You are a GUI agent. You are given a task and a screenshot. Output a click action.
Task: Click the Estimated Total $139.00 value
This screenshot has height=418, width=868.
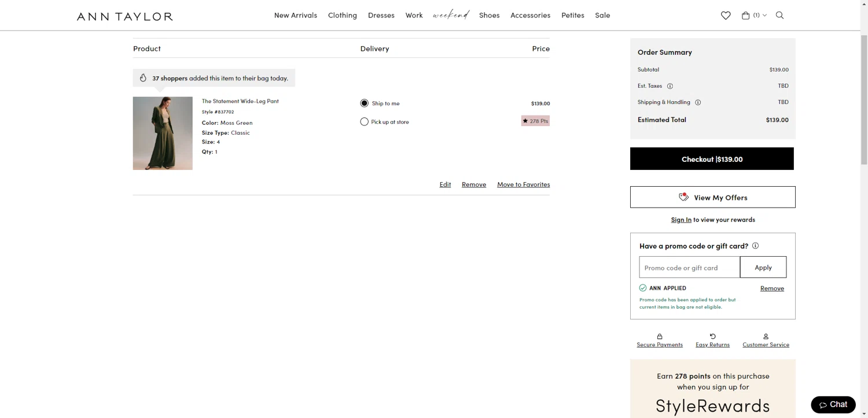[777, 120]
